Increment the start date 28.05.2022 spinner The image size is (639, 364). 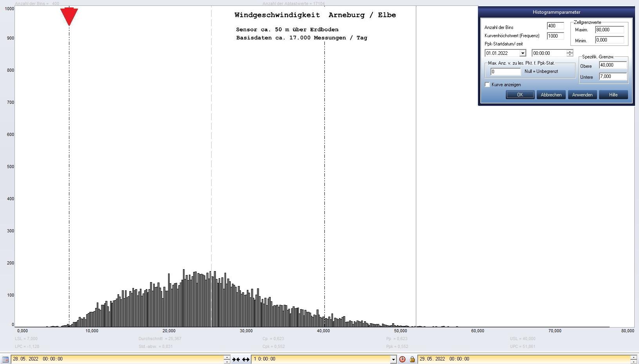(227, 357)
